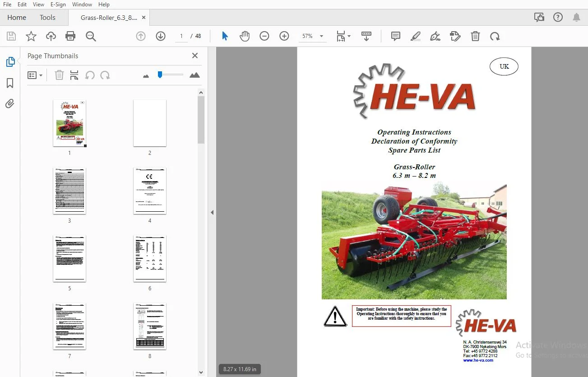588x377 pixels.
Task: Click the print pages icon in thumbnails panel
Action: (x=74, y=75)
